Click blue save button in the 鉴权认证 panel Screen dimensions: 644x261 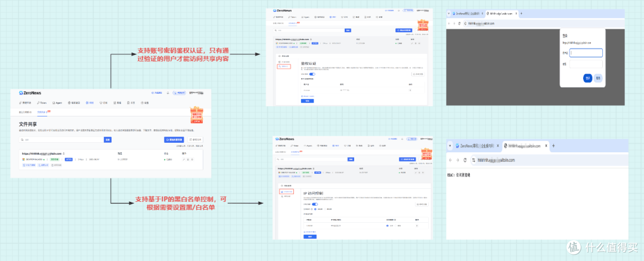point(307,101)
